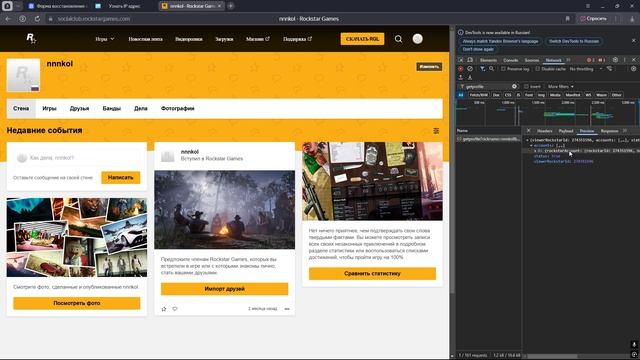Viewport: 640px width, 360px height.
Task: Switch to the Headers request tab
Action: pyautogui.click(x=544, y=131)
